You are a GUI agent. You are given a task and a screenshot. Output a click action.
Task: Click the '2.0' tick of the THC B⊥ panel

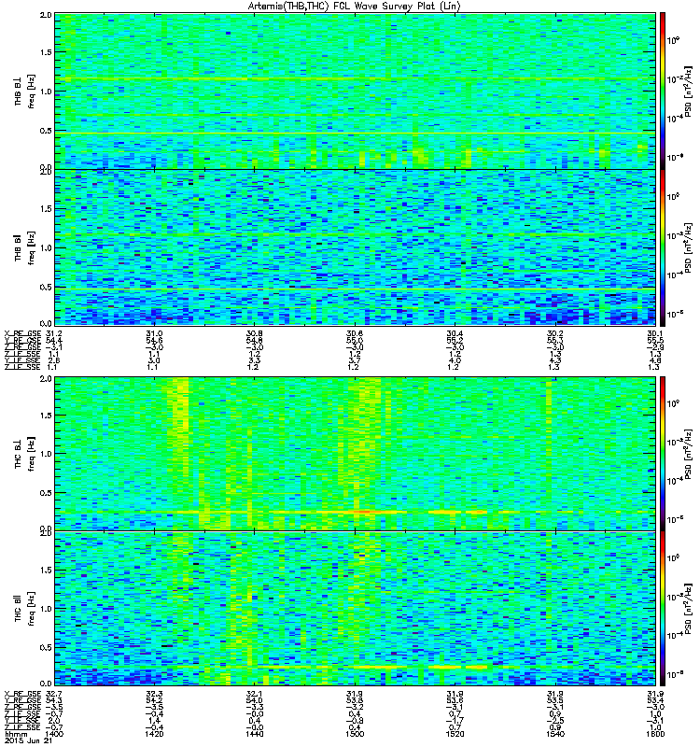click(x=46, y=379)
